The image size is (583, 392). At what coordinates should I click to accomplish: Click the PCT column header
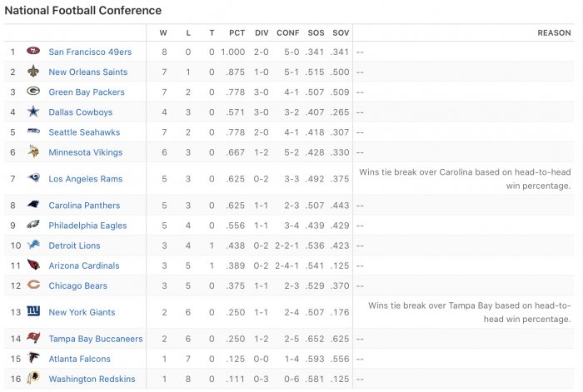(x=237, y=33)
